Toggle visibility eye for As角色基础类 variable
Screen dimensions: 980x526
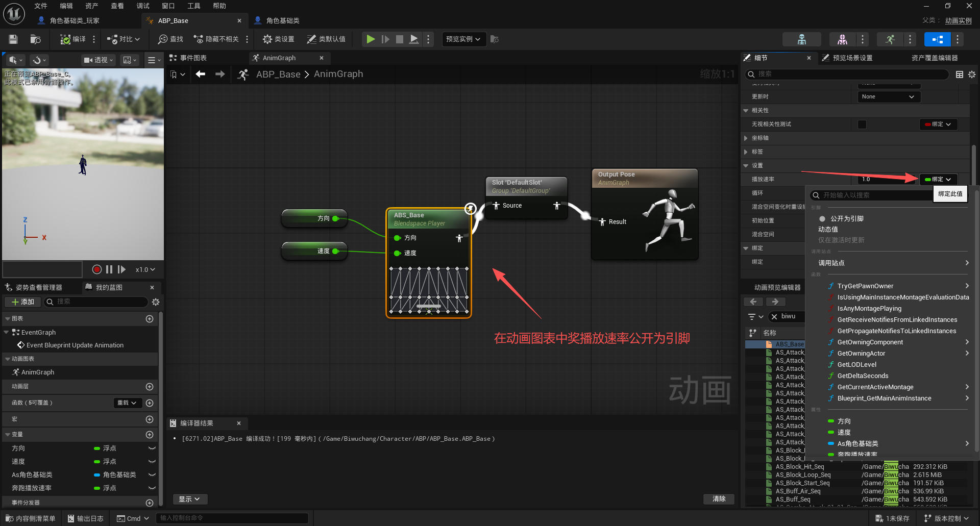coord(152,475)
